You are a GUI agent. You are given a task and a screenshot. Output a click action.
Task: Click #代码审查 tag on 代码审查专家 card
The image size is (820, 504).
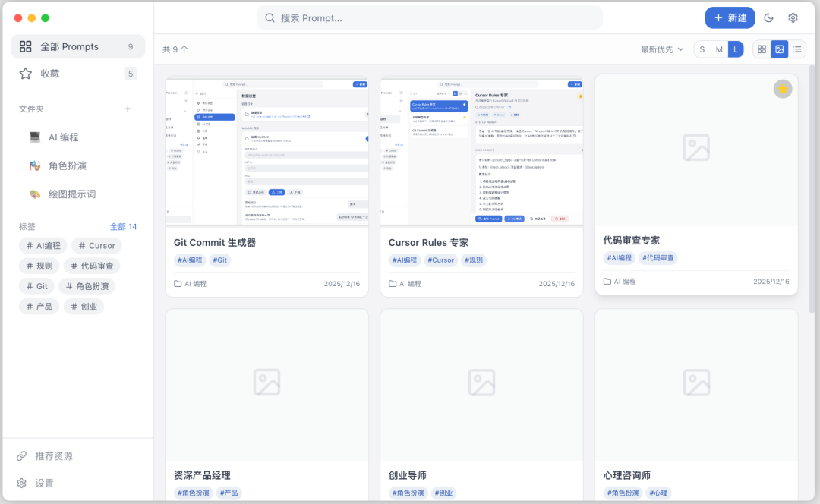658,258
